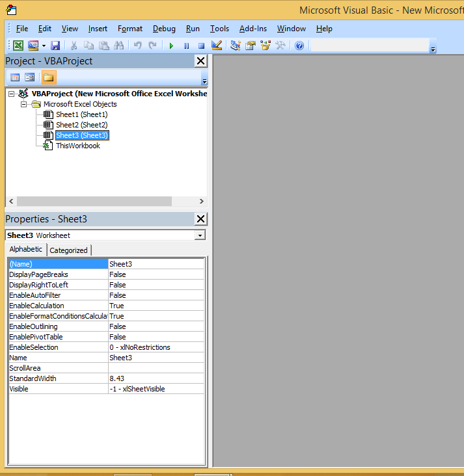
Task: Open the View menu
Action: tap(70, 29)
